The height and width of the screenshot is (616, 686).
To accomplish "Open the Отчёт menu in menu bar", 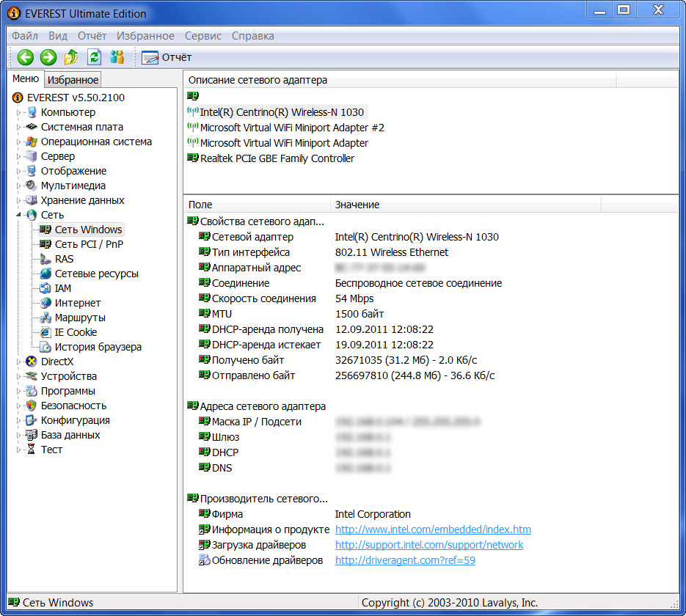I will click(x=92, y=36).
